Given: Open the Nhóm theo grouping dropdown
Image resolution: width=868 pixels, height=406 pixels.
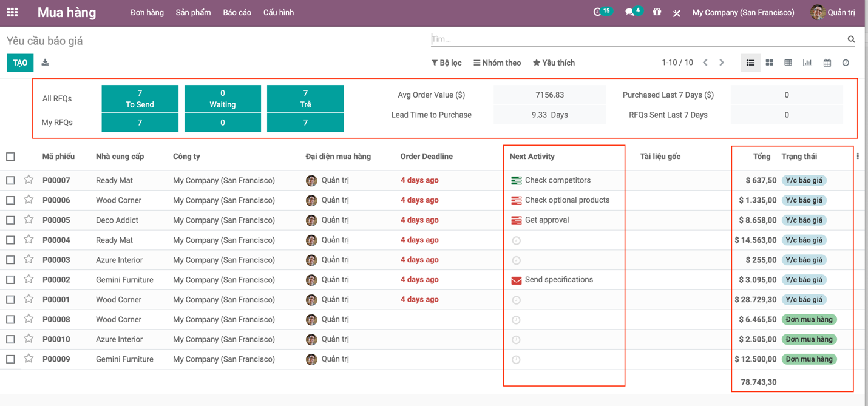Looking at the screenshot, I should coord(497,63).
